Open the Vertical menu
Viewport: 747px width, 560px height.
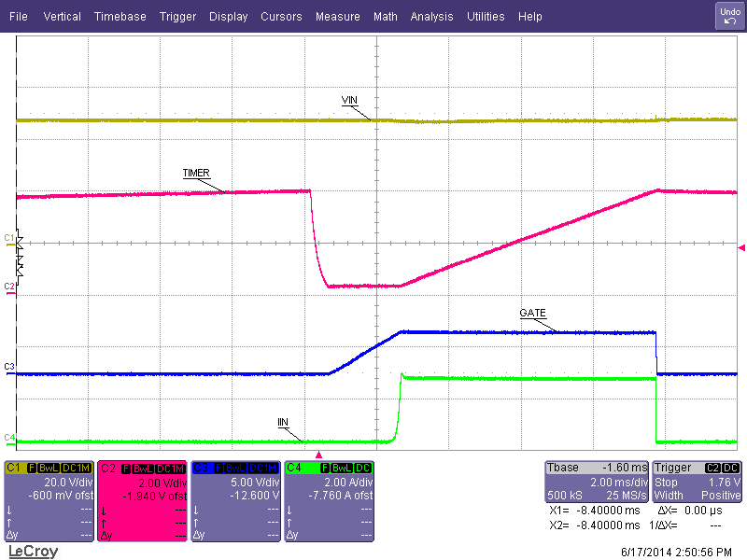pyautogui.click(x=62, y=17)
